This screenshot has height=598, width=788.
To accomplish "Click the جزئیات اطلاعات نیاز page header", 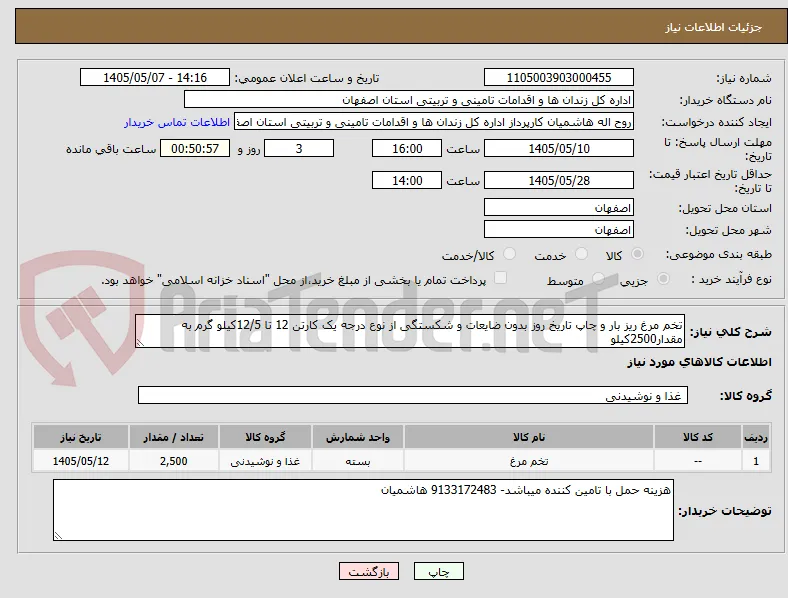I will [714, 27].
